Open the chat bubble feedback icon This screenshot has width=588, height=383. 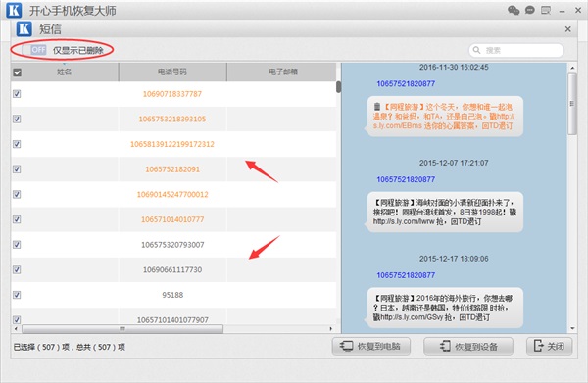pos(530,10)
